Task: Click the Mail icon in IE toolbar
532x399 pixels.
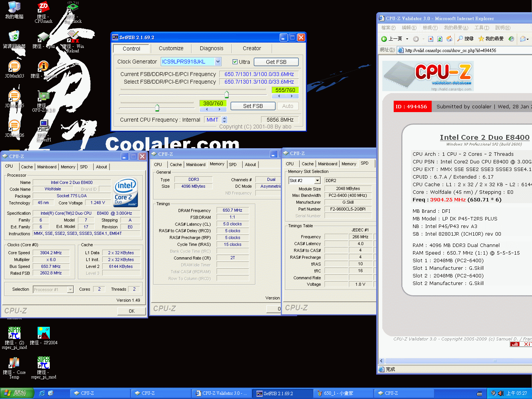Action: [x=523, y=39]
